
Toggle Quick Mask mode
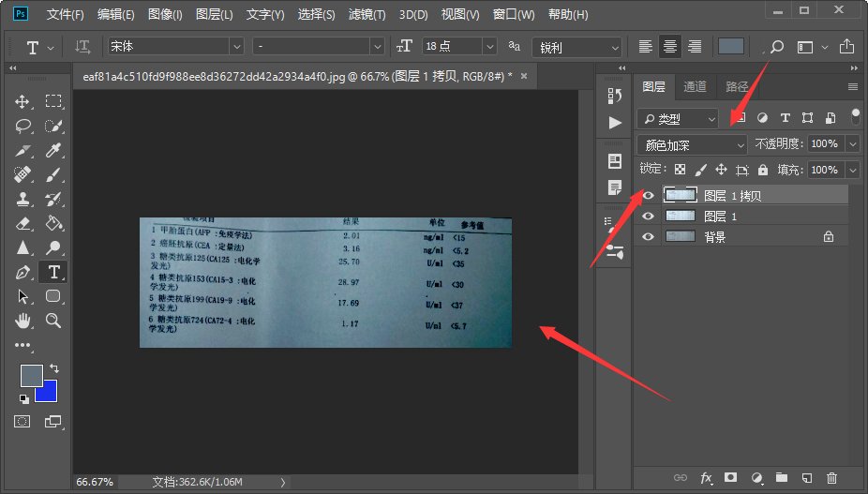(22, 422)
